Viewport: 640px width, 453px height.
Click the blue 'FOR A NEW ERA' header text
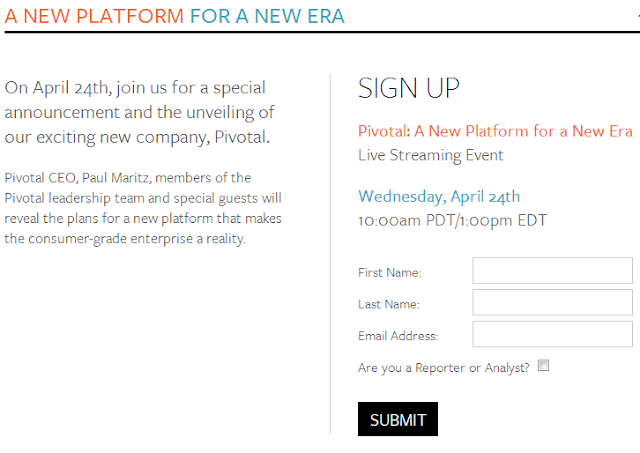tap(267, 17)
